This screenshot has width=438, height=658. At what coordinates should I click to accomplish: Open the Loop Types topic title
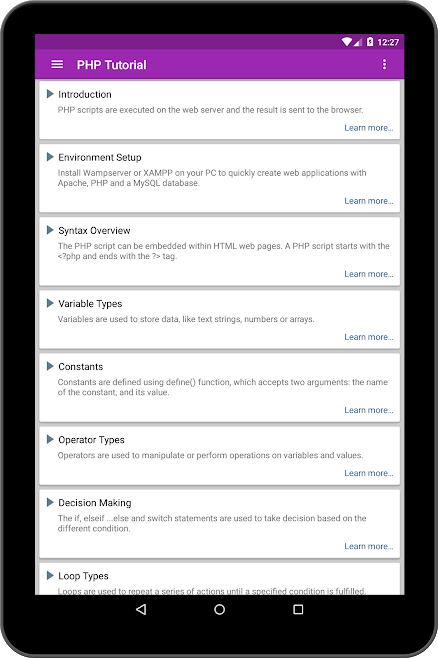pyautogui.click(x=83, y=576)
